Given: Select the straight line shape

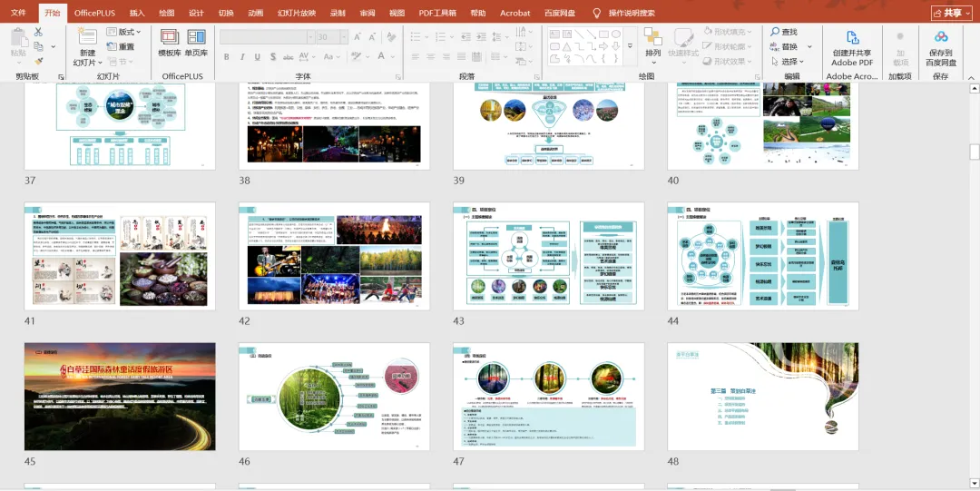Looking at the screenshot, I should 579,34.
